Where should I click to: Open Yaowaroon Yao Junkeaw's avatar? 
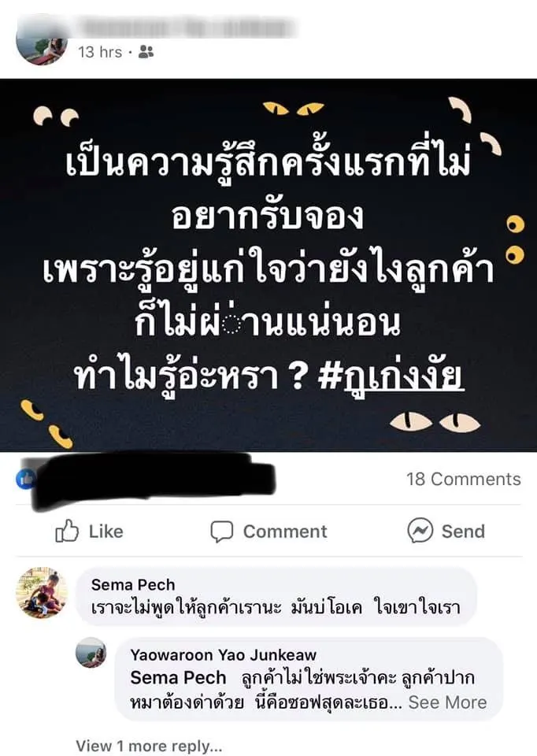(91, 652)
